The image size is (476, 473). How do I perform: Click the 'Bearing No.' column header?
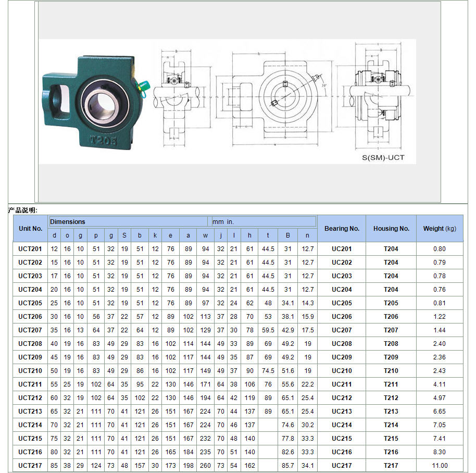click(x=342, y=228)
